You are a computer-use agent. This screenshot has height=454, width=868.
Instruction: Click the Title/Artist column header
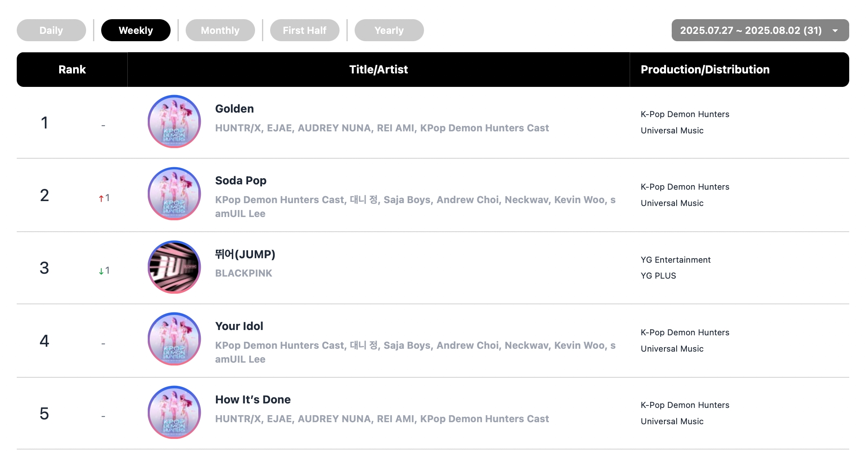pos(379,69)
